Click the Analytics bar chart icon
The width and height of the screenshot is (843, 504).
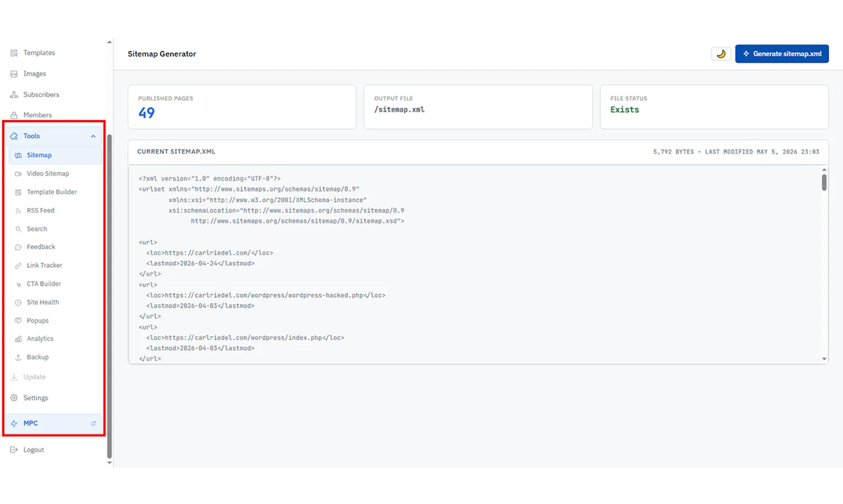(x=18, y=339)
